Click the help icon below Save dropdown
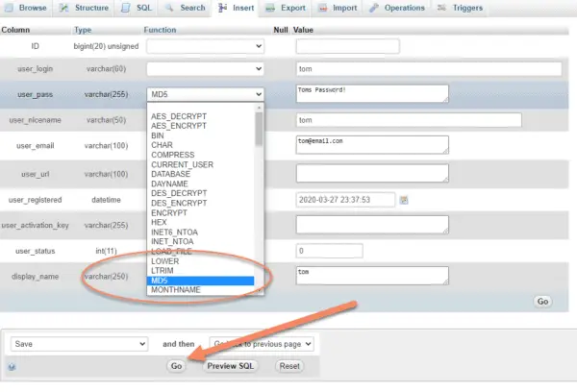This screenshot has height=392, width=577. click(x=12, y=367)
